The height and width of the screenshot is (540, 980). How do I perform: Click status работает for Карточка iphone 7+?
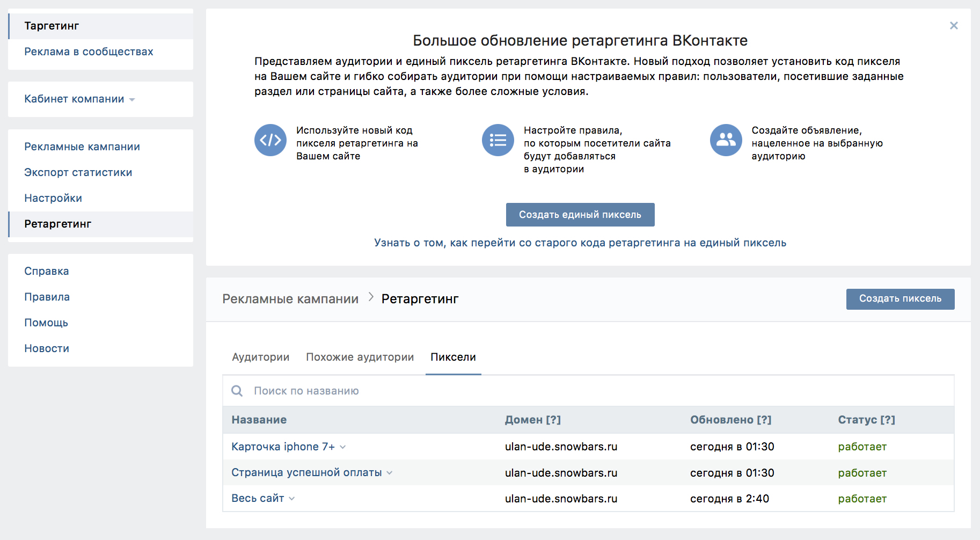click(x=862, y=447)
